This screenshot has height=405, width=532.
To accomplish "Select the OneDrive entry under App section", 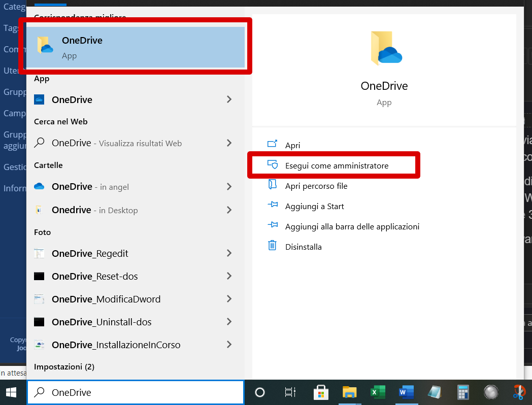I will click(136, 99).
